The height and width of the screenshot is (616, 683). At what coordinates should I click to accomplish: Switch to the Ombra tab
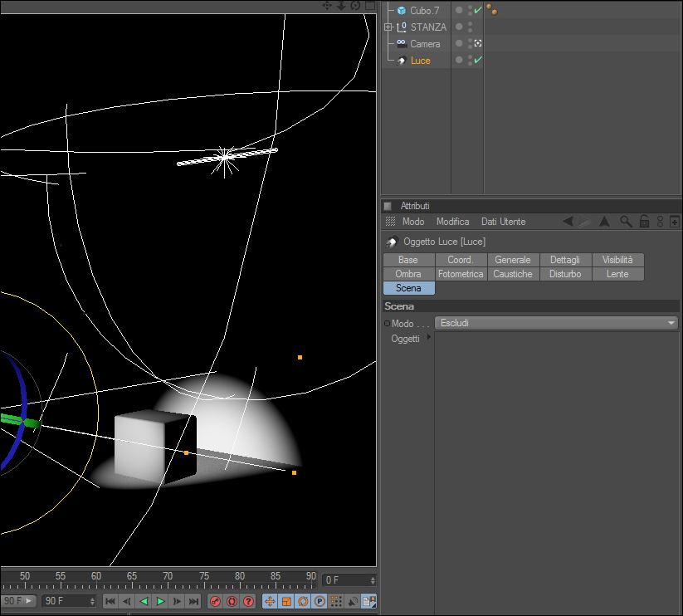point(408,274)
